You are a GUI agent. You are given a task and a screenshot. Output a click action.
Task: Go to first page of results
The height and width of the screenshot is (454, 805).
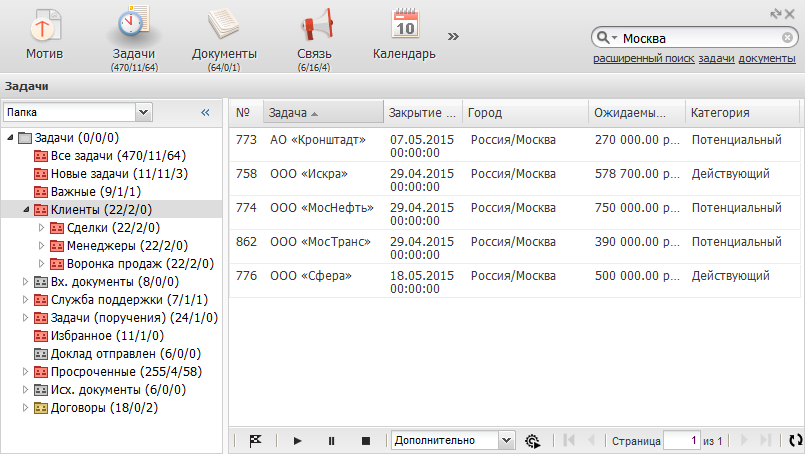(569, 440)
